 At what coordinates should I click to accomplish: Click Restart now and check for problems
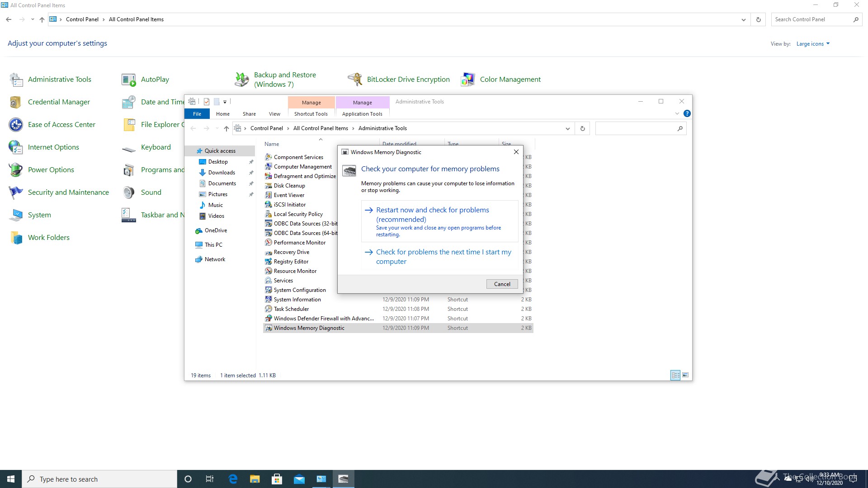coord(439,221)
